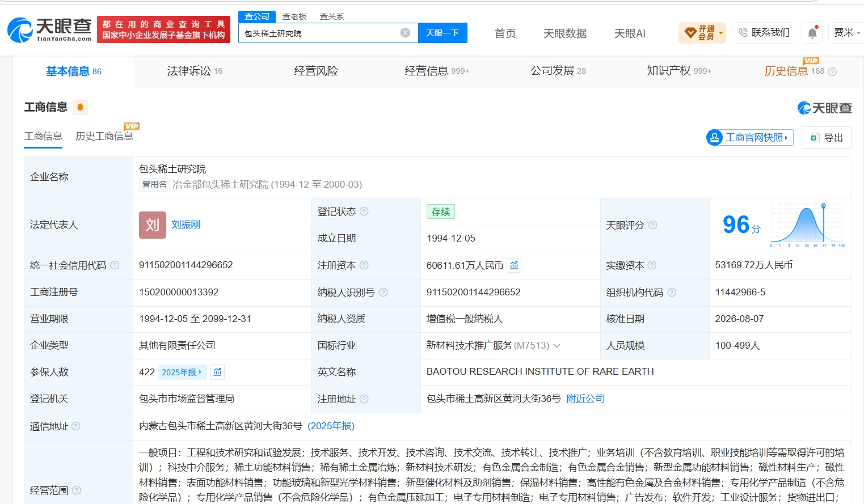Open the 法律诉讼 tab

(x=195, y=71)
